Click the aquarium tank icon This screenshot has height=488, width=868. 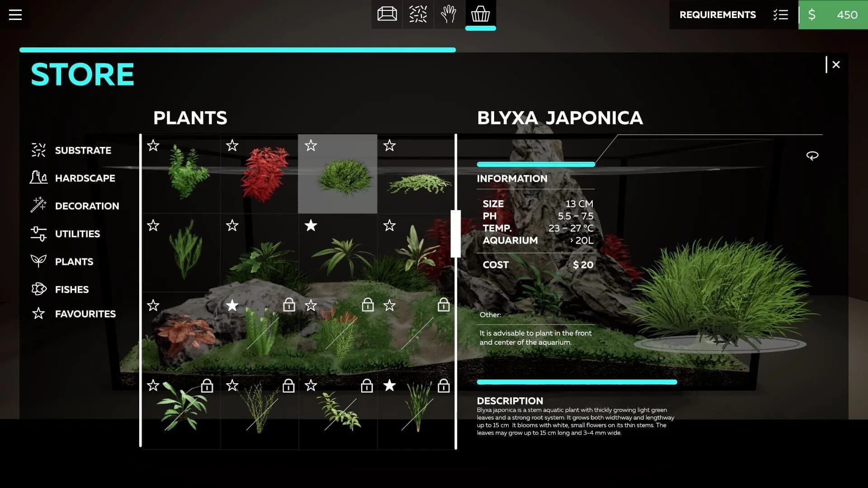coord(387,14)
